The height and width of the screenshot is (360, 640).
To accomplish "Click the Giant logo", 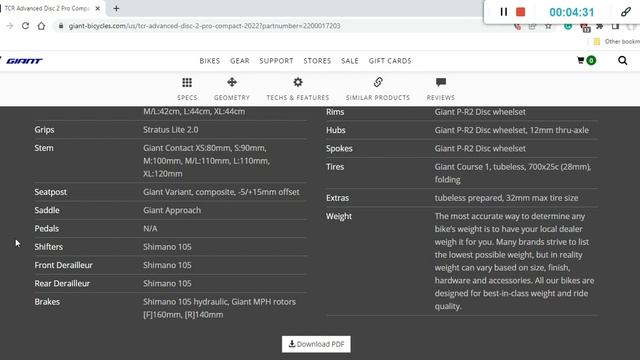I will click(x=24, y=61).
